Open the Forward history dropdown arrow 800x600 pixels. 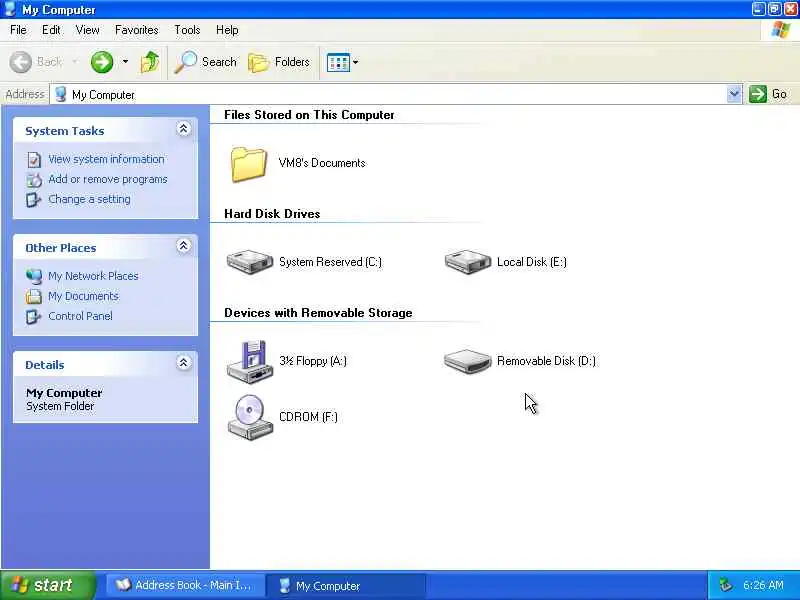tap(125, 62)
